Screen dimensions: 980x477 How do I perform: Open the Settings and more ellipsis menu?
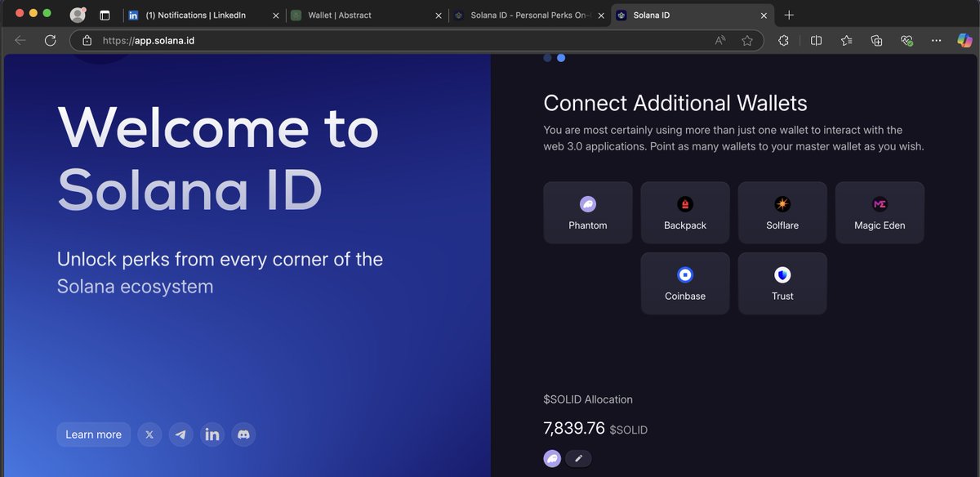tap(937, 40)
